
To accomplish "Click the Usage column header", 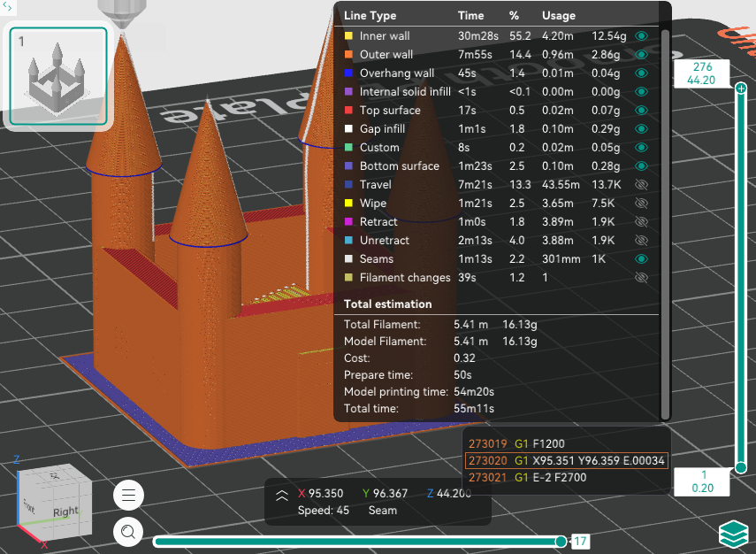I will pos(558,15).
